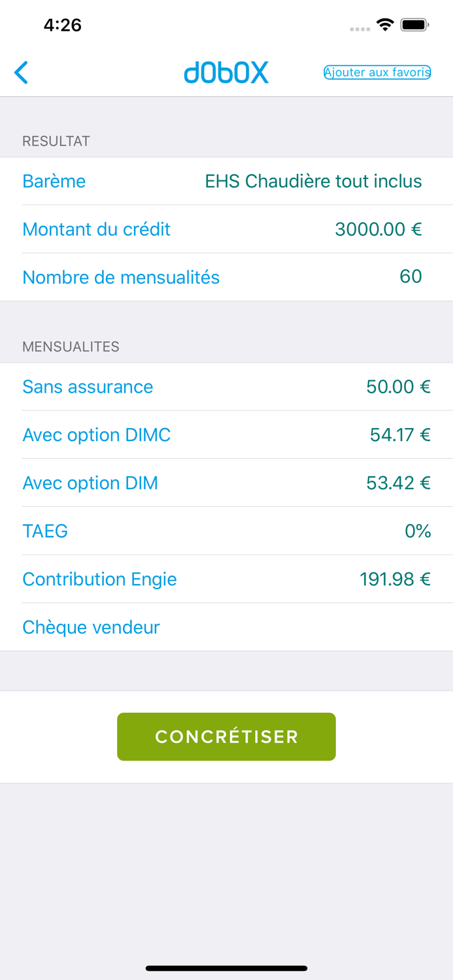Tap the back chevron arrow
453x980 pixels.
tap(21, 73)
